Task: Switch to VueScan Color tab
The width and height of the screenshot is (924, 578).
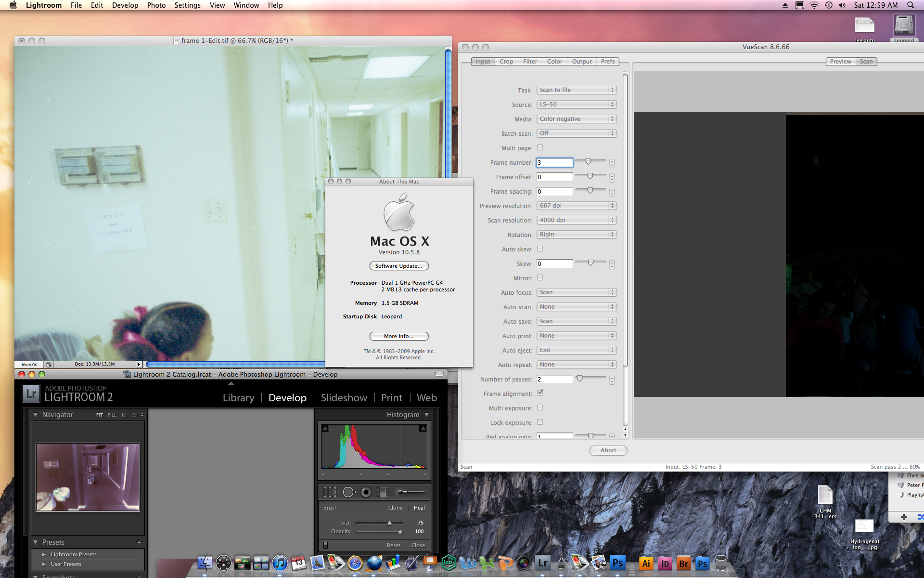Action: click(554, 62)
